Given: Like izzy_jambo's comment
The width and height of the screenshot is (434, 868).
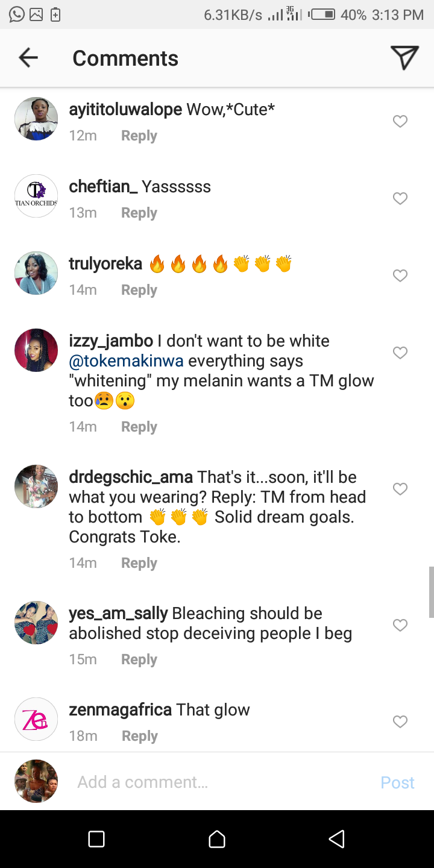Looking at the screenshot, I should [x=400, y=353].
